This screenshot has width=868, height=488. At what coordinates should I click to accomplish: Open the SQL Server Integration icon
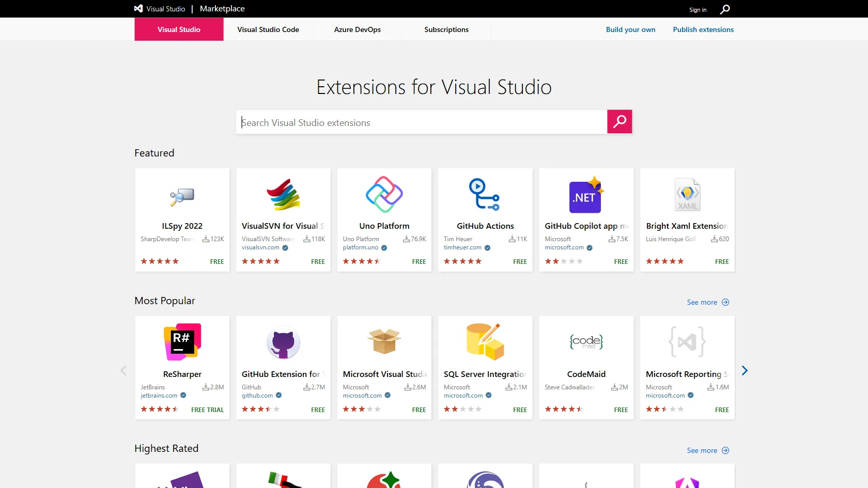pos(485,341)
